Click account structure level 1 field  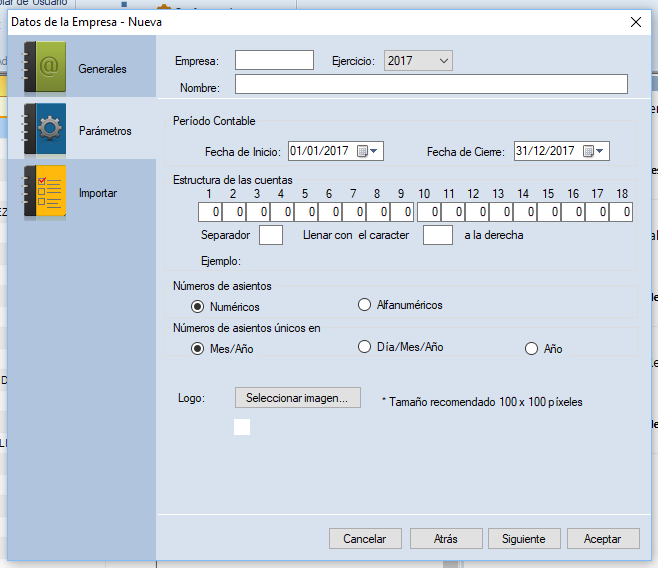pos(210,212)
